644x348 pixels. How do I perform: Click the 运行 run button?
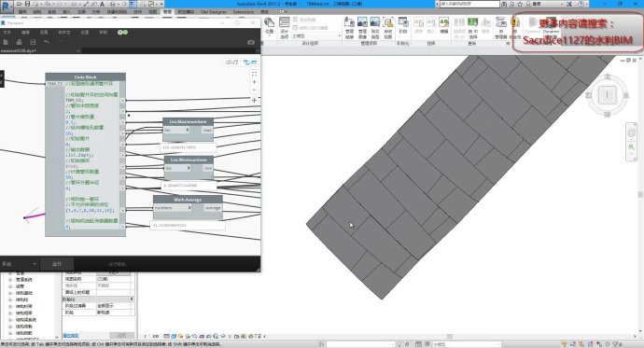click(x=57, y=264)
